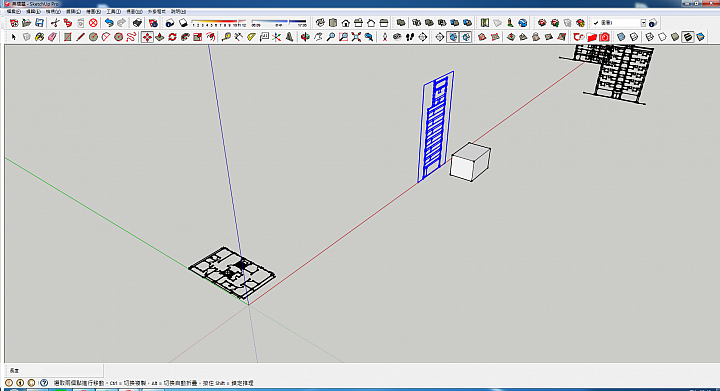This screenshot has height=391, width=720.
Task: Select the Move tool in the toolbar
Action: pyautogui.click(x=147, y=37)
